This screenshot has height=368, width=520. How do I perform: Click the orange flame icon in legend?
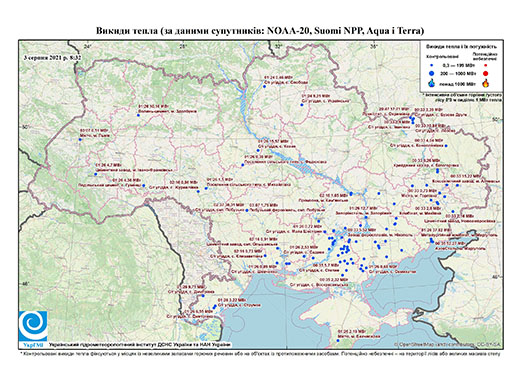pos(486,83)
